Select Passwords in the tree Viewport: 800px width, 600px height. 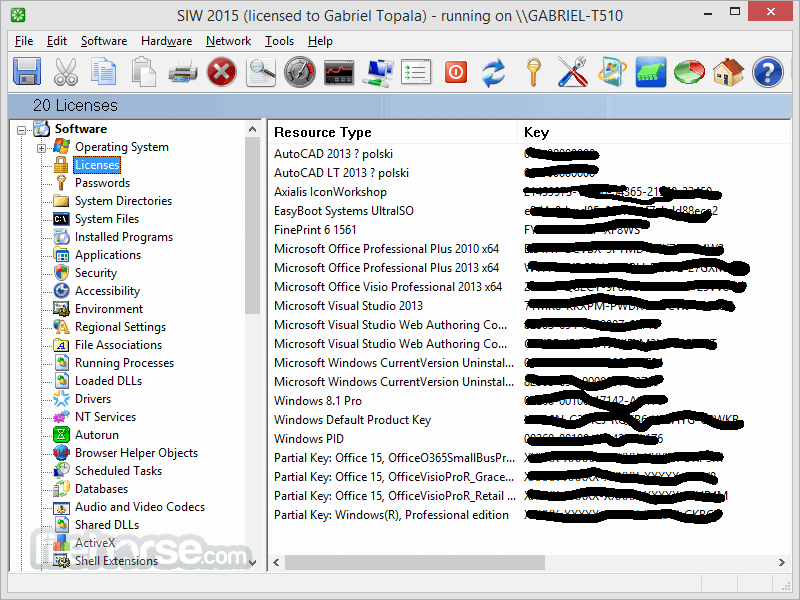point(103,183)
